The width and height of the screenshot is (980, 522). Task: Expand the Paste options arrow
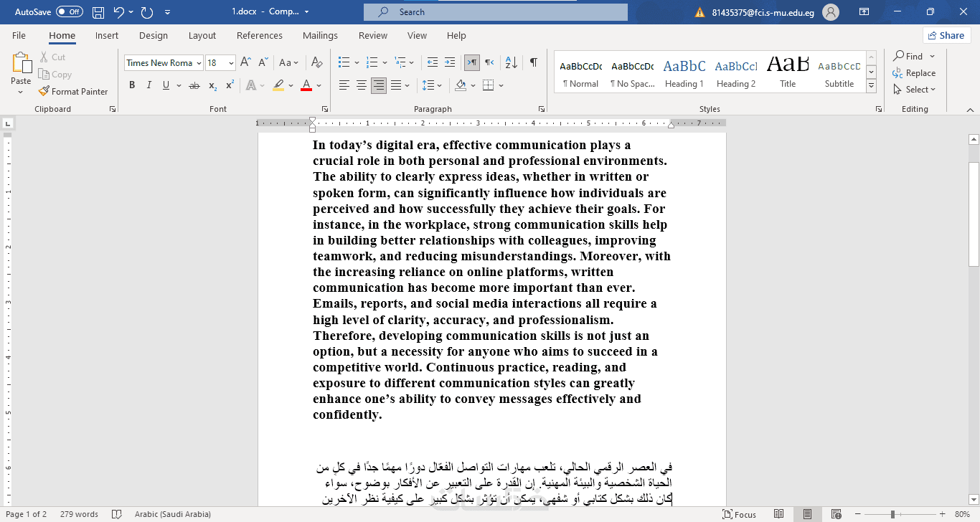(x=22, y=92)
